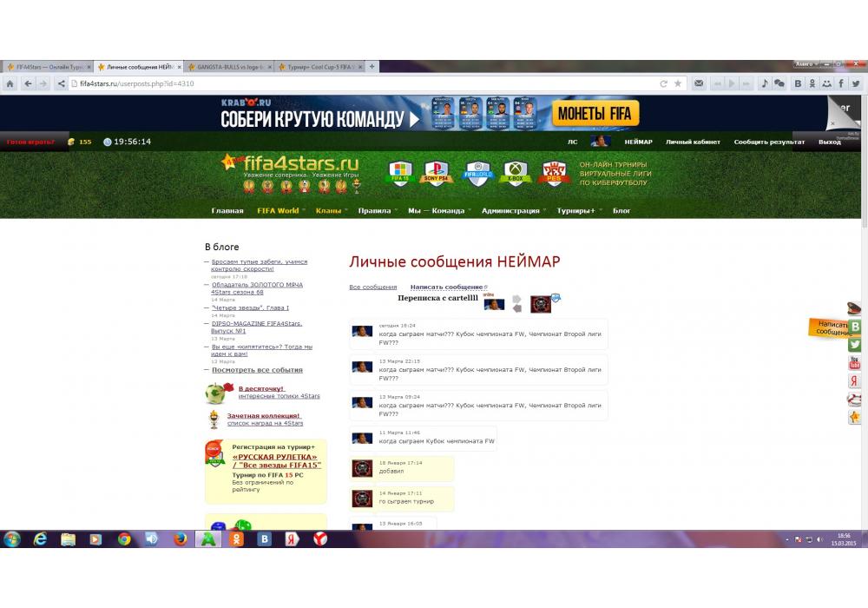Expand the Кланы dropdown menu
The width and height of the screenshot is (868, 608).
(x=328, y=211)
